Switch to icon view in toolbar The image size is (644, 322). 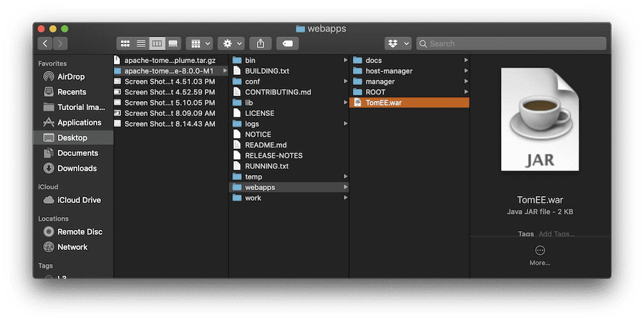pos(126,44)
